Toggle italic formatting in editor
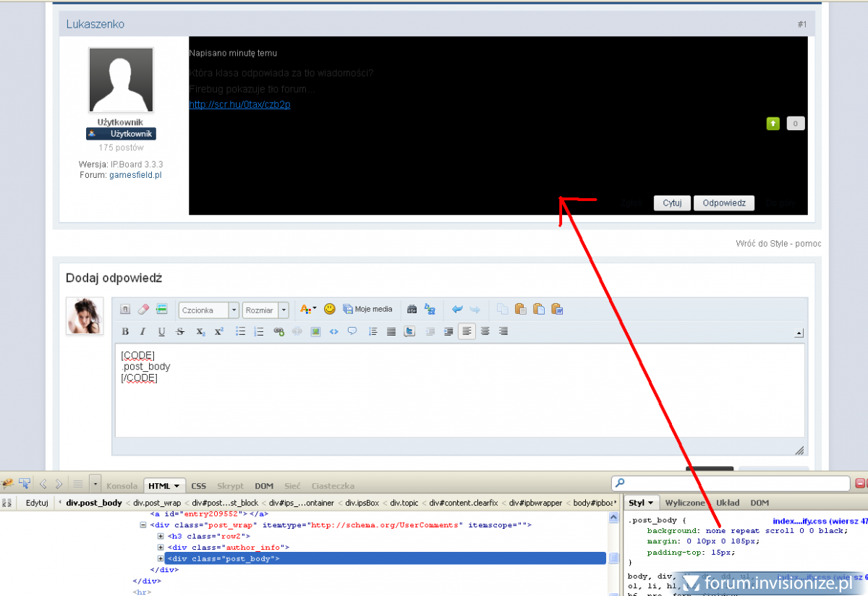Screen dimensions: 868x596 [x=142, y=331]
